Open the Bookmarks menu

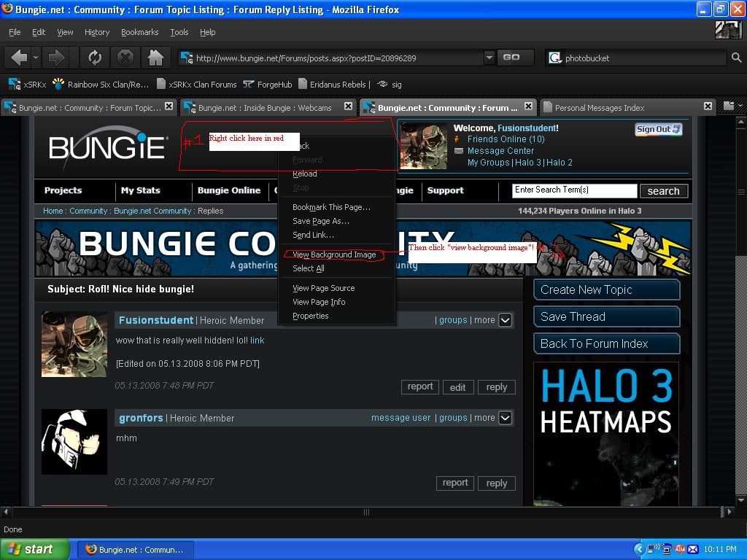point(139,32)
